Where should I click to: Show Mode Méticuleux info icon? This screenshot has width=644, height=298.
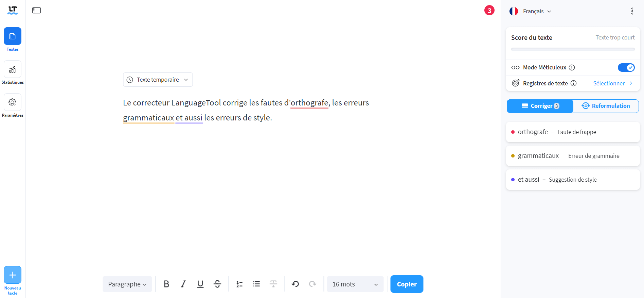(x=572, y=67)
